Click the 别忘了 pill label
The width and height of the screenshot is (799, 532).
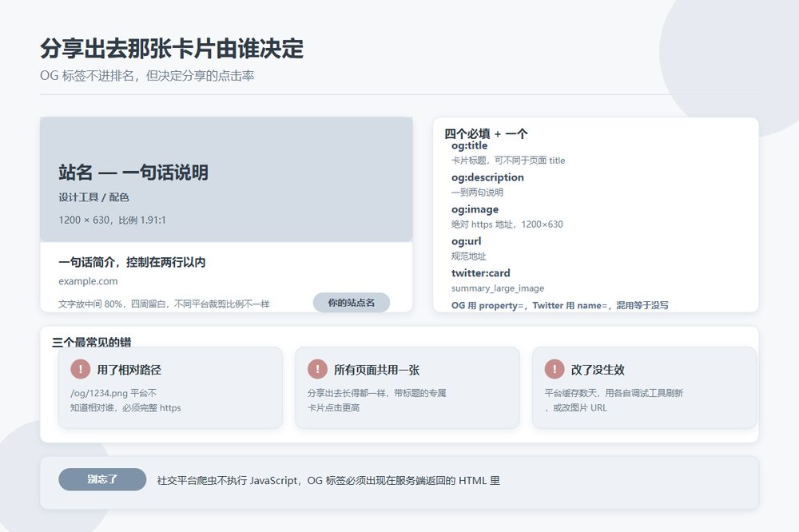click(102, 479)
